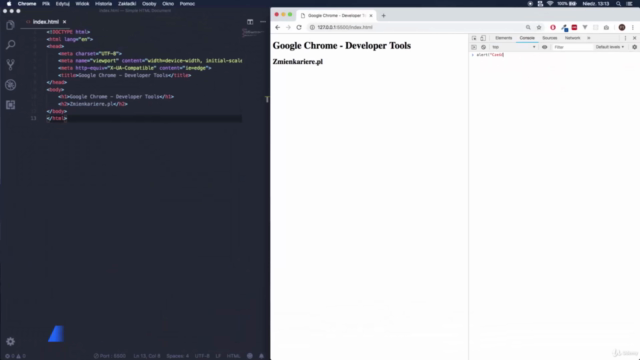The width and height of the screenshot is (640, 360).
Task: Click the Port : 5500 Live Server status
Action: click(x=109, y=356)
